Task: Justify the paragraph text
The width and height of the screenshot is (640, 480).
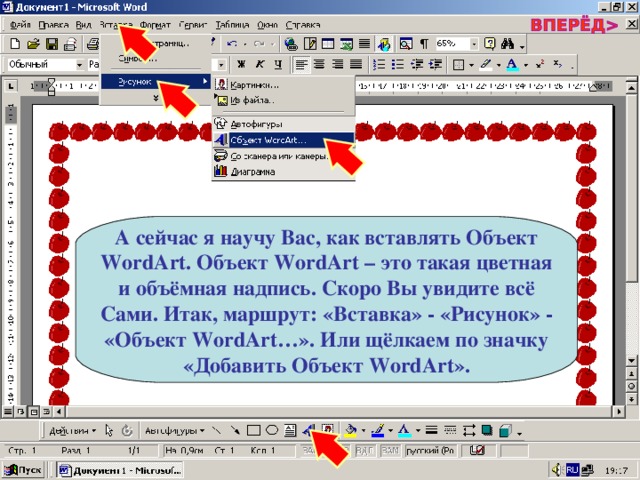Action: click(356, 64)
